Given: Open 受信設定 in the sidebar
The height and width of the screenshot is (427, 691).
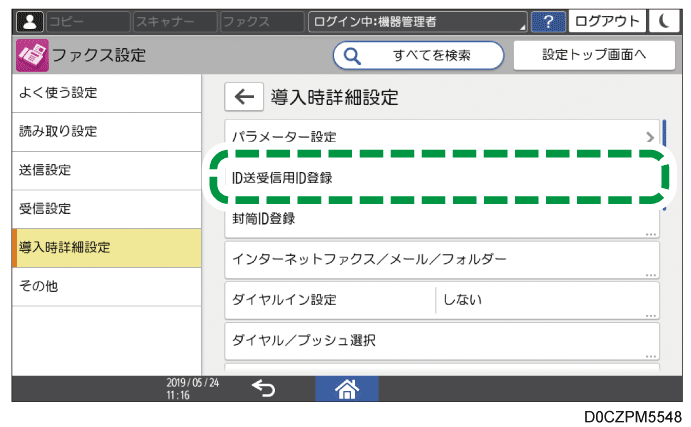Looking at the screenshot, I should coord(107,209).
